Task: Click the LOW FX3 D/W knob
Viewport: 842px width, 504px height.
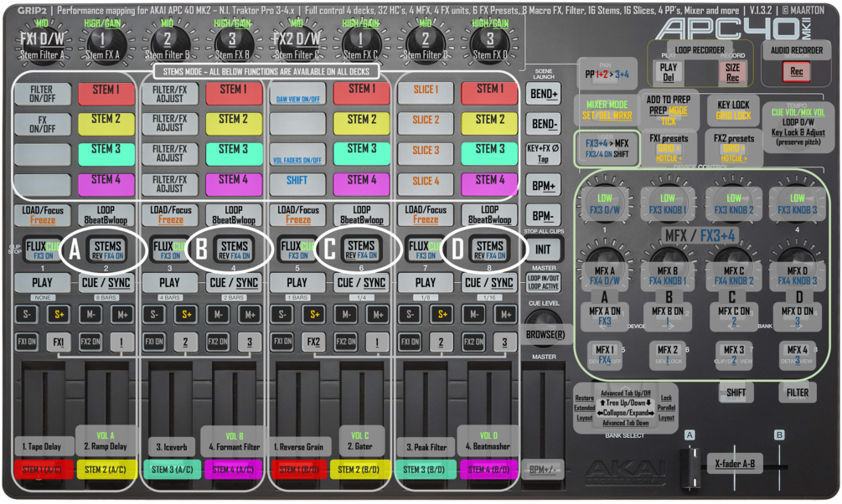Action: pos(605,204)
